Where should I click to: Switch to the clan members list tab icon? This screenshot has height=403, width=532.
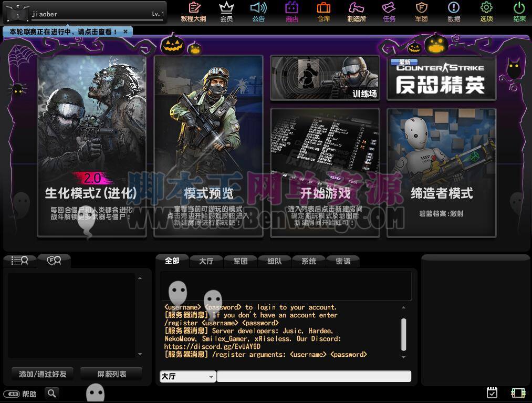(54, 261)
